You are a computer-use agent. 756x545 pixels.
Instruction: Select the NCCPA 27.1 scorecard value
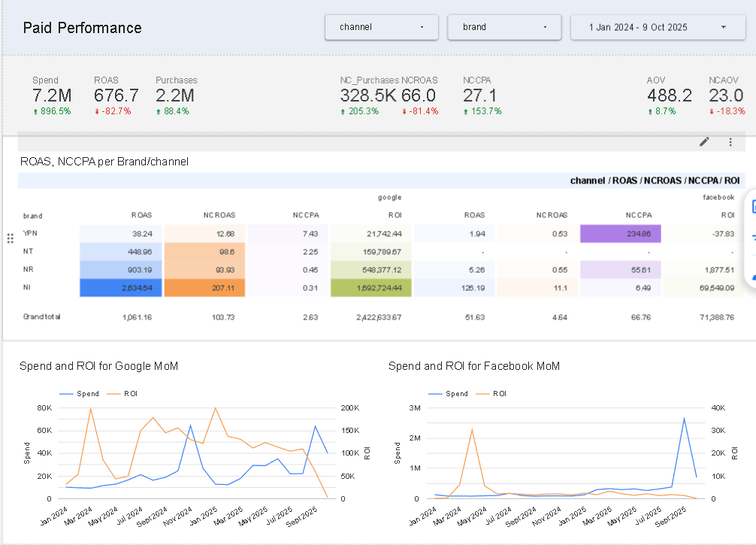[479, 95]
